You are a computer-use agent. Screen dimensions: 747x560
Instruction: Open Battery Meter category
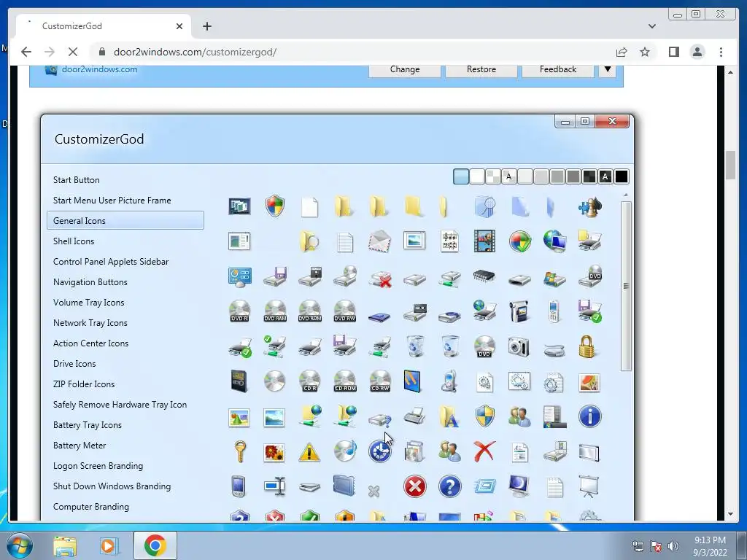(x=80, y=446)
